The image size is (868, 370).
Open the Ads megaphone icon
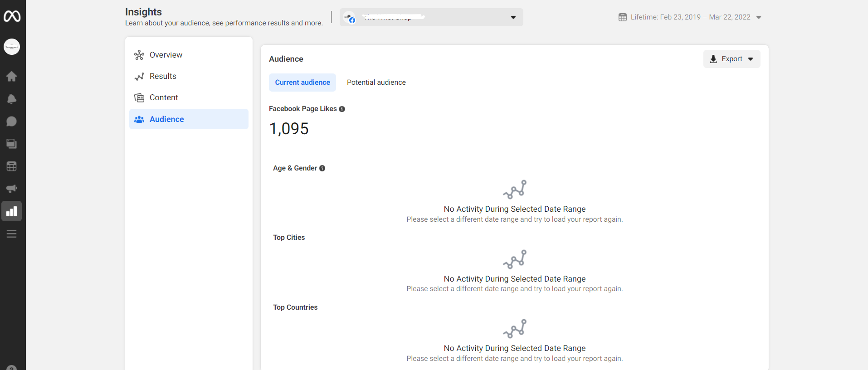[12, 189]
